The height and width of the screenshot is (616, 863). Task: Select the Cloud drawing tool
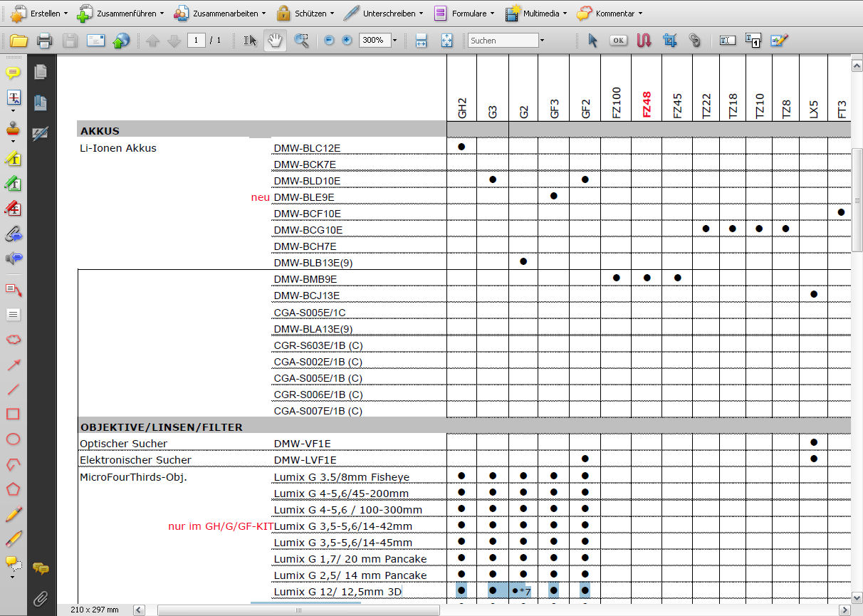click(13, 340)
